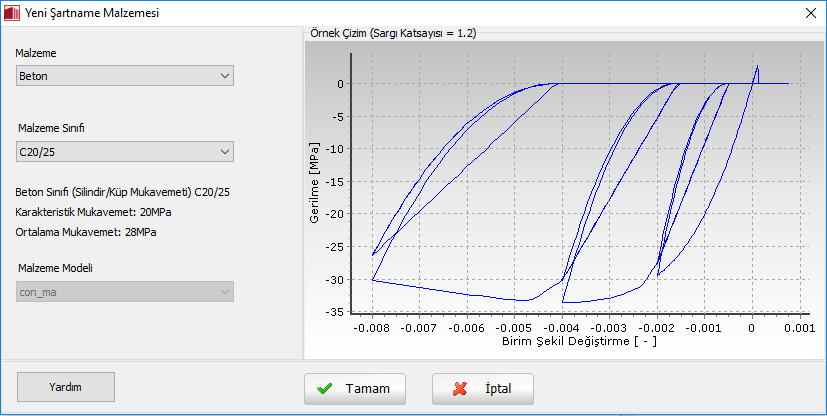
Task: Click the green checkmark icon on Tamam
Action: [324, 388]
